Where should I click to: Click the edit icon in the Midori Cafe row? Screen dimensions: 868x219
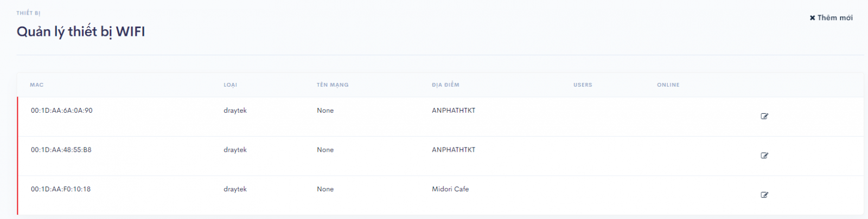tap(764, 195)
